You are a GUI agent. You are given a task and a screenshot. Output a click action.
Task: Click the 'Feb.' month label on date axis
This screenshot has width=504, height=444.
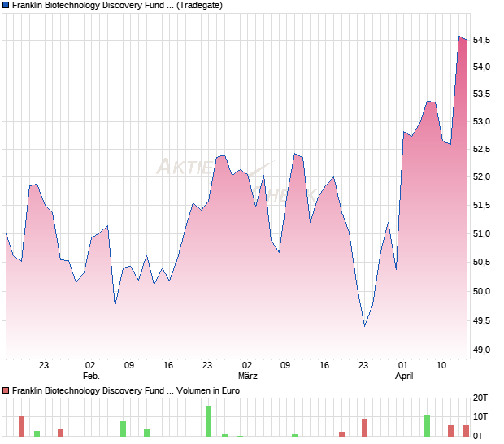[91, 376]
